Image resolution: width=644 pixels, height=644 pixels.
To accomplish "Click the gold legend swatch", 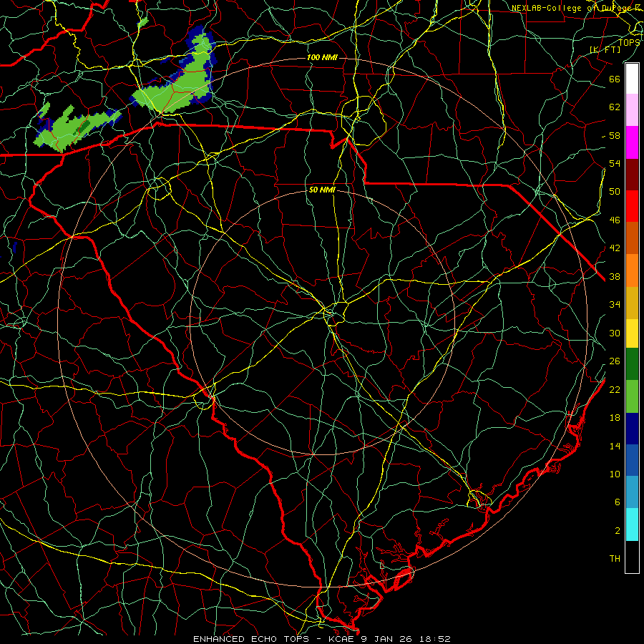I will click(x=632, y=302).
